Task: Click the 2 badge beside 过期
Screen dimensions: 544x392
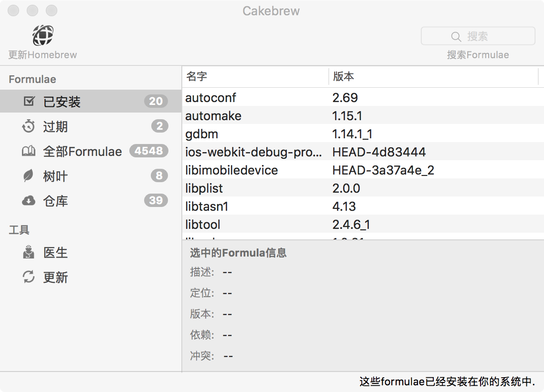Action: coord(159,126)
